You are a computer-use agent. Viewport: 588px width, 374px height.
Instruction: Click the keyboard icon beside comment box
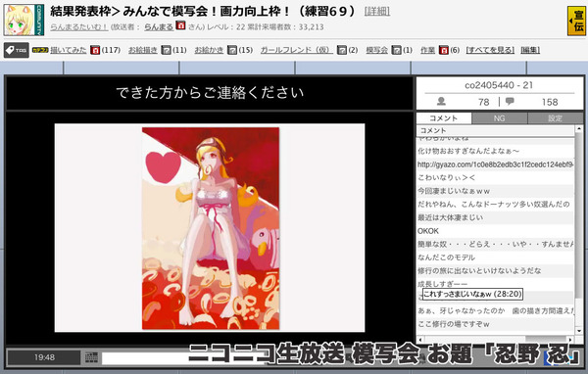point(91,357)
